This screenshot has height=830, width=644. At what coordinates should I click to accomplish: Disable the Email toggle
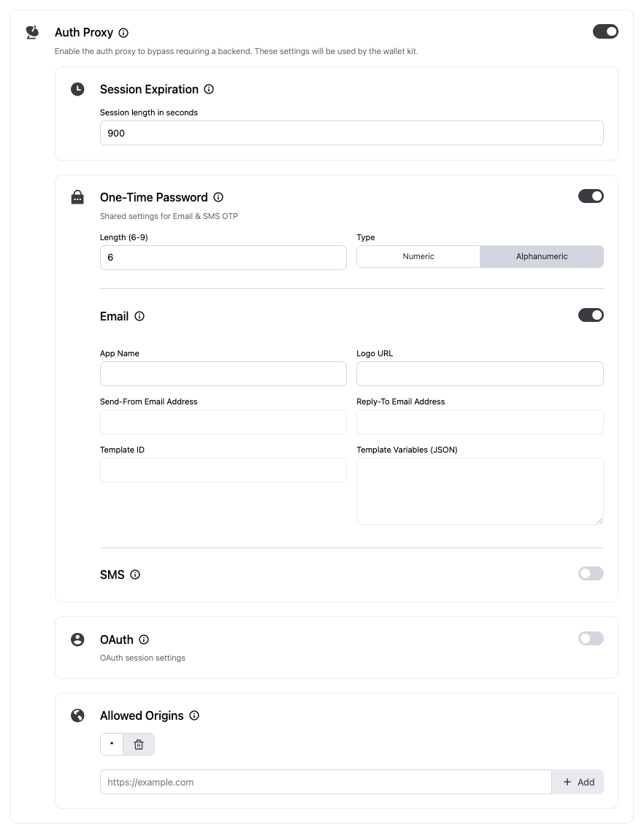(x=591, y=315)
